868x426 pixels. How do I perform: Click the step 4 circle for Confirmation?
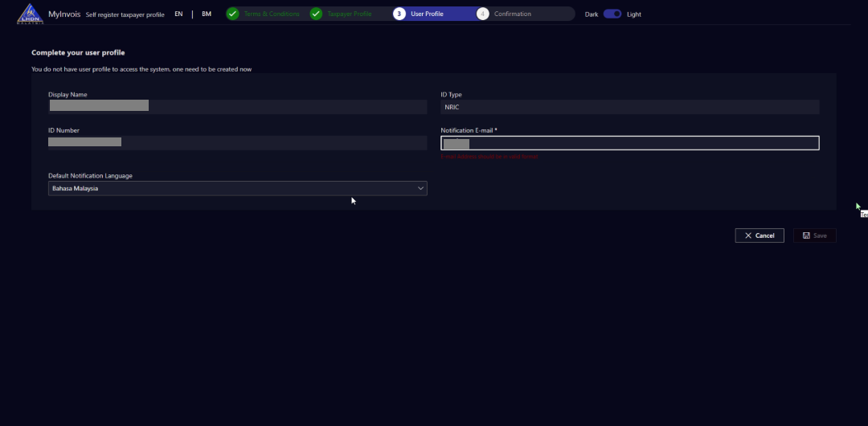click(482, 14)
